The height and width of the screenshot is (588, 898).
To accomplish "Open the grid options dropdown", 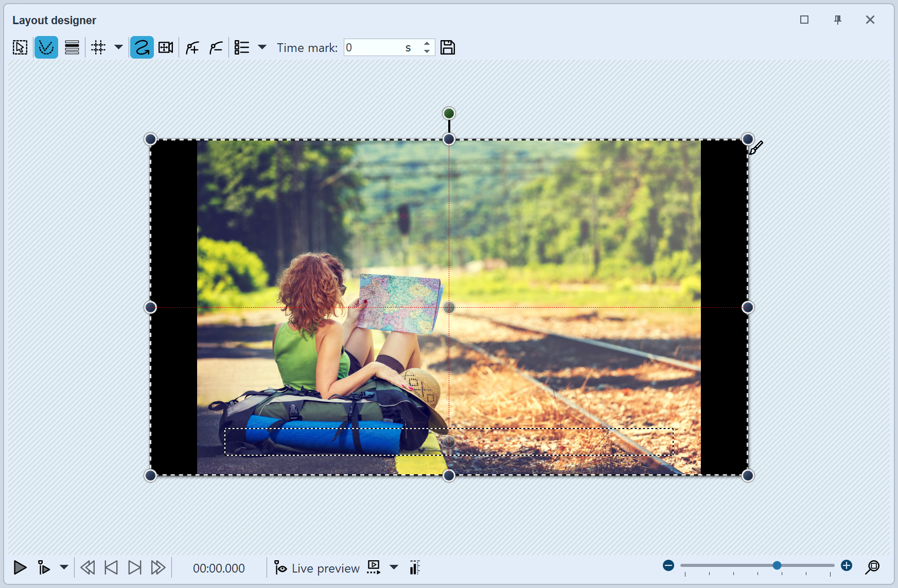I will point(118,47).
